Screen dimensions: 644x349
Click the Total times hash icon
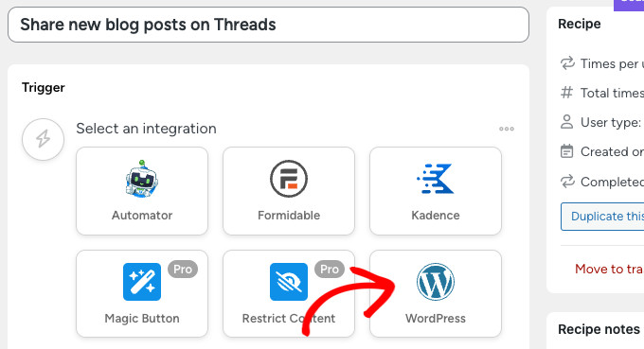[566, 93]
